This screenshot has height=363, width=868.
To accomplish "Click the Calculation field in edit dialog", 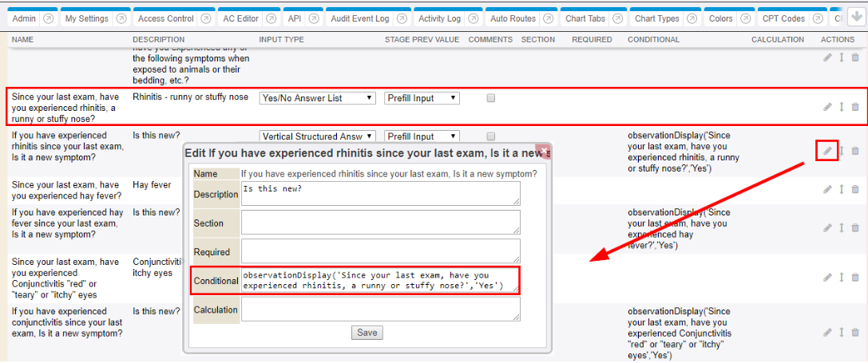I will (x=380, y=310).
